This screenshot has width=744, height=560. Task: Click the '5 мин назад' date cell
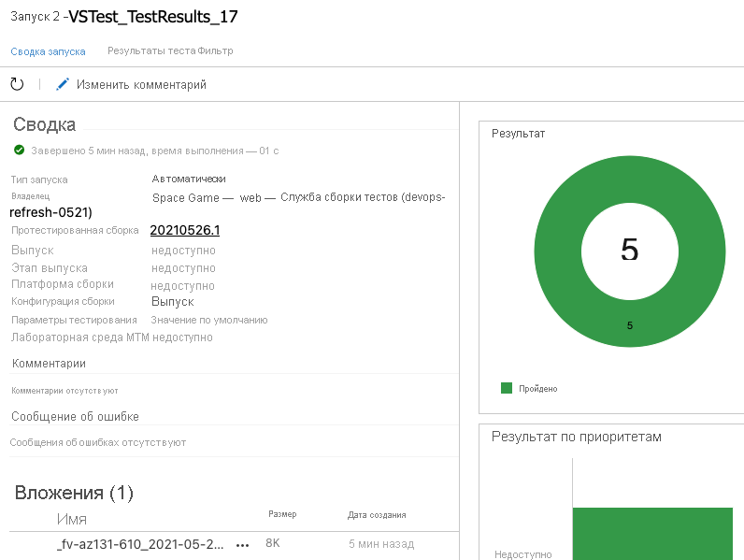tap(381, 544)
